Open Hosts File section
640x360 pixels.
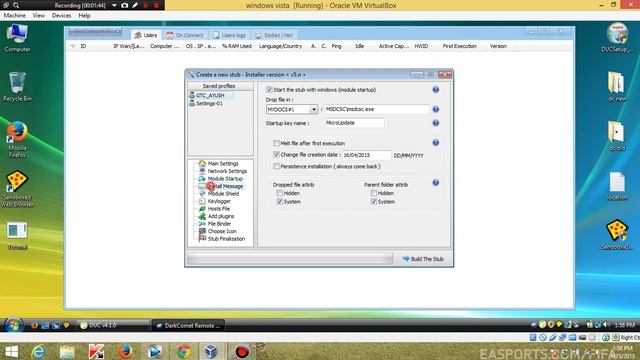(x=219, y=209)
